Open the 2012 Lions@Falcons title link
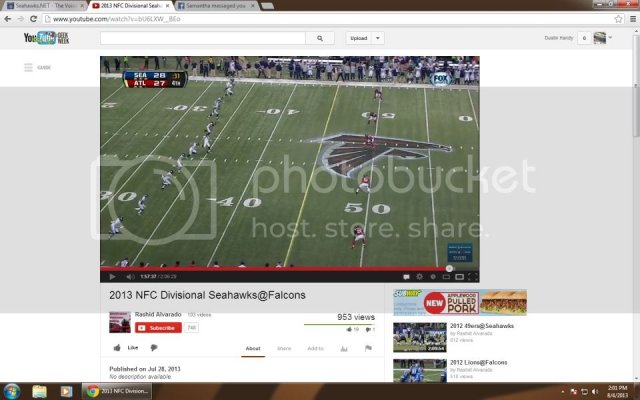The image size is (640, 400). click(478, 362)
